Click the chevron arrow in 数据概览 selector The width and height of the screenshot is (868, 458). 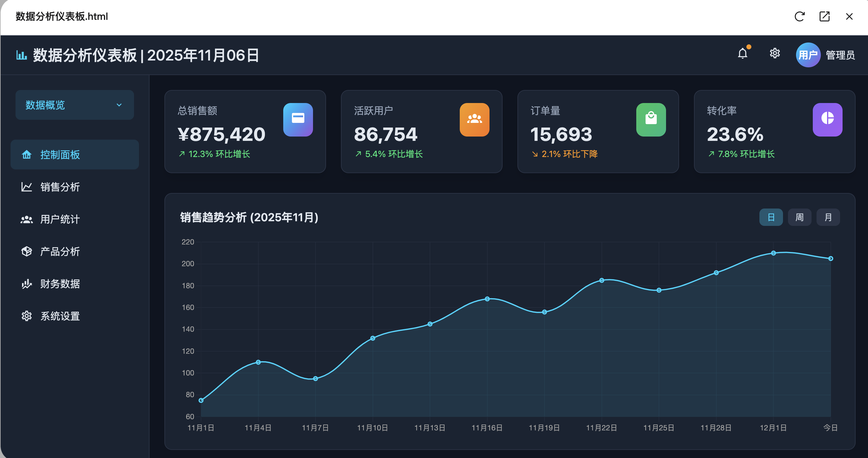tap(119, 105)
